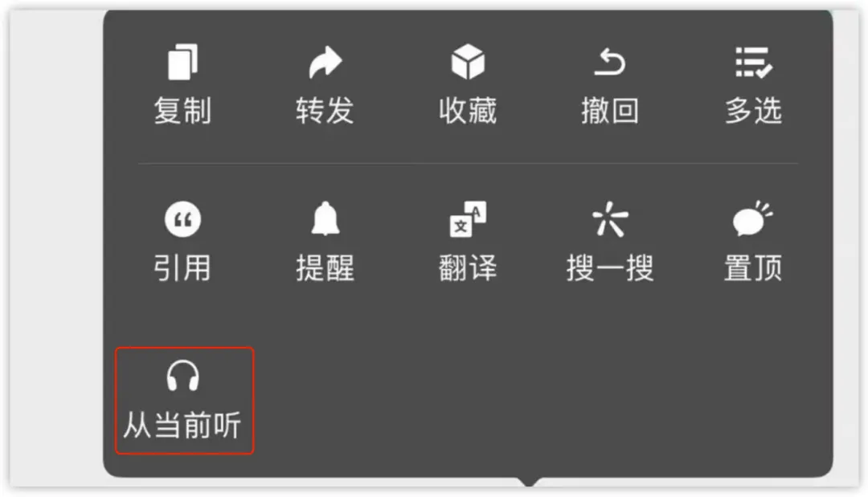Click the reminder (提醒) bell icon
868x497 pixels.
[x=325, y=218]
